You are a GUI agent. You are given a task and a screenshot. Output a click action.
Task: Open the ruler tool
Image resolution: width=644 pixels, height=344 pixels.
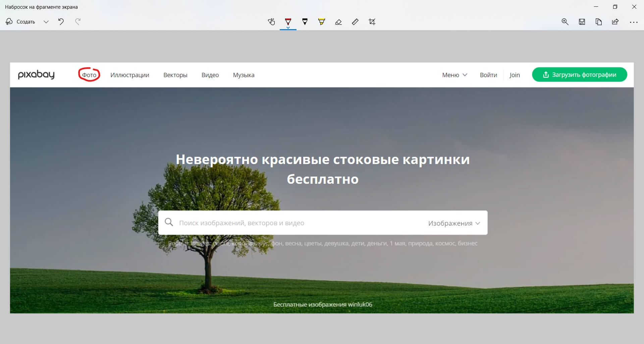click(x=355, y=22)
